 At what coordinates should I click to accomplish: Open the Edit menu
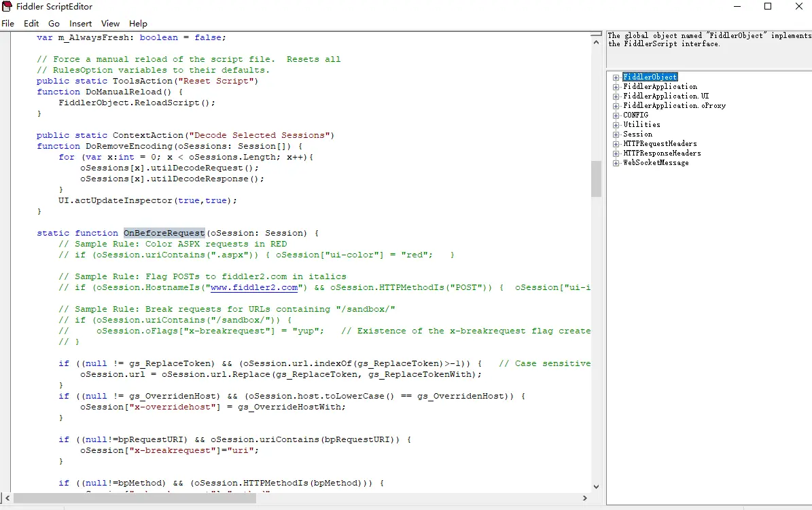tap(31, 23)
